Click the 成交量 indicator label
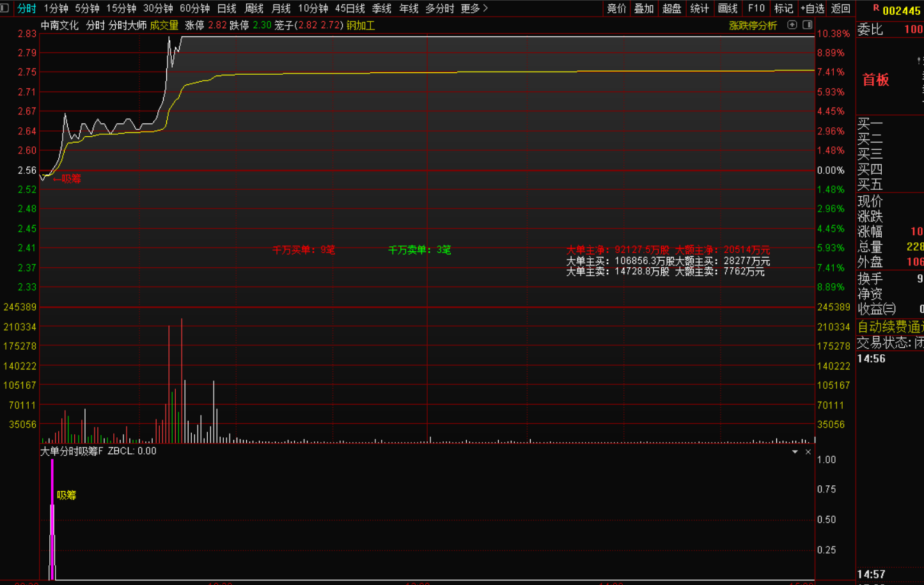This screenshot has height=585, width=924. click(x=164, y=26)
